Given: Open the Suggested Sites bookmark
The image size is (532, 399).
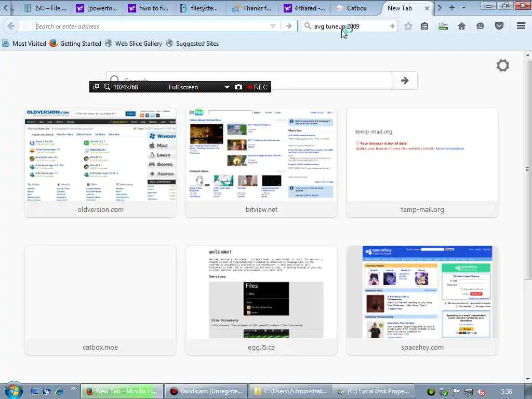Looking at the screenshot, I should [x=192, y=44].
